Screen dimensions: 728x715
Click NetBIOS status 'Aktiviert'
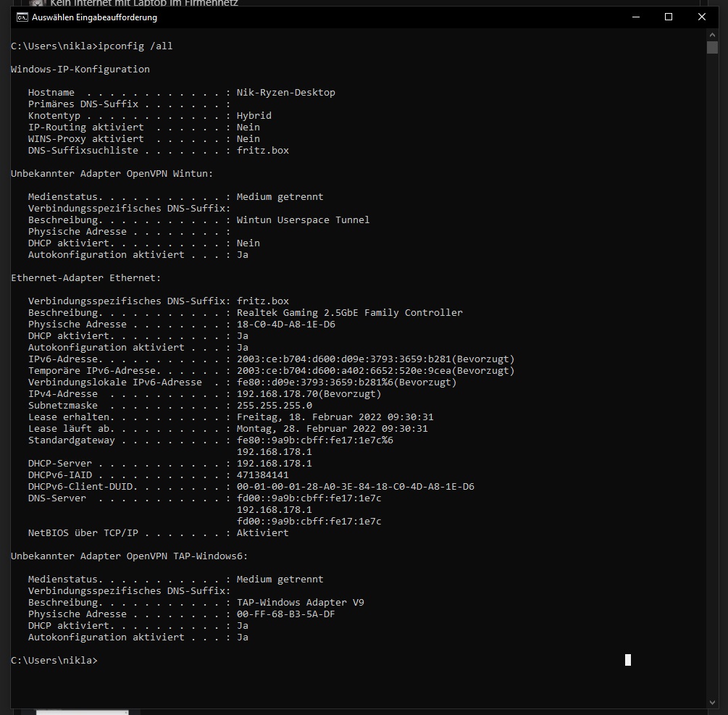point(263,533)
